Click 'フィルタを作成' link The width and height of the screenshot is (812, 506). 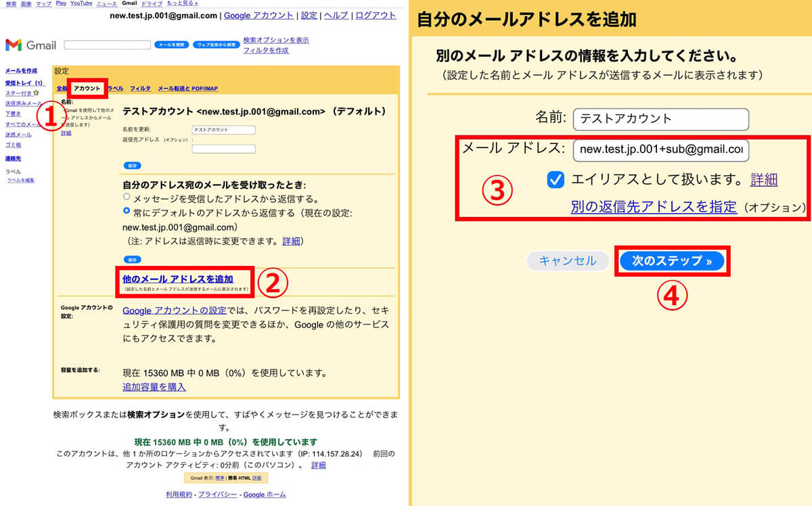point(266,50)
